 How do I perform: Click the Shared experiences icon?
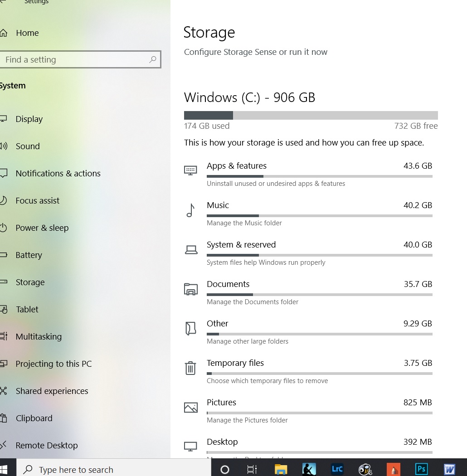click(3, 391)
